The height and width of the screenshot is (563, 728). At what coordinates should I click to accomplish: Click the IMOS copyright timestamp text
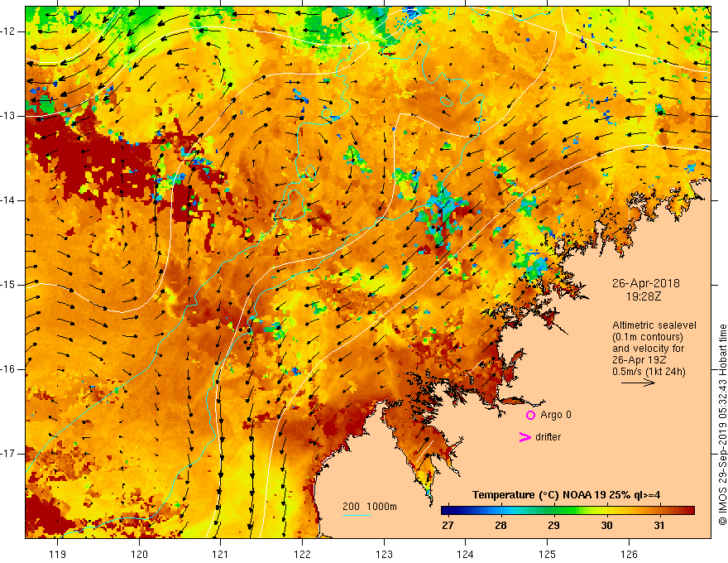click(722, 425)
